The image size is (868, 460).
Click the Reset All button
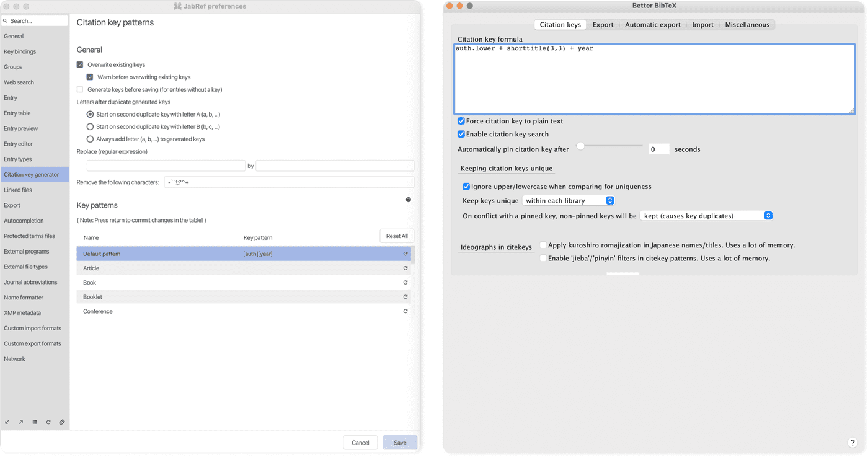click(396, 236)
